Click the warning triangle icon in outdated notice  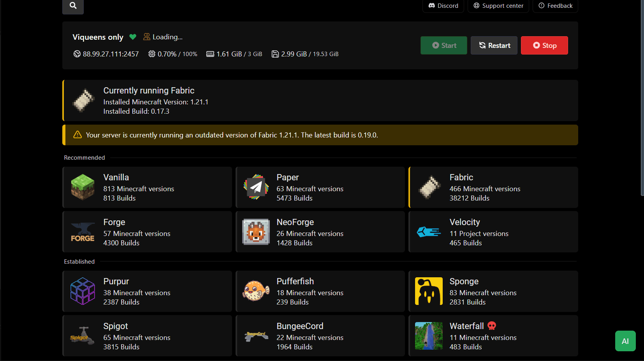[77, 135]
